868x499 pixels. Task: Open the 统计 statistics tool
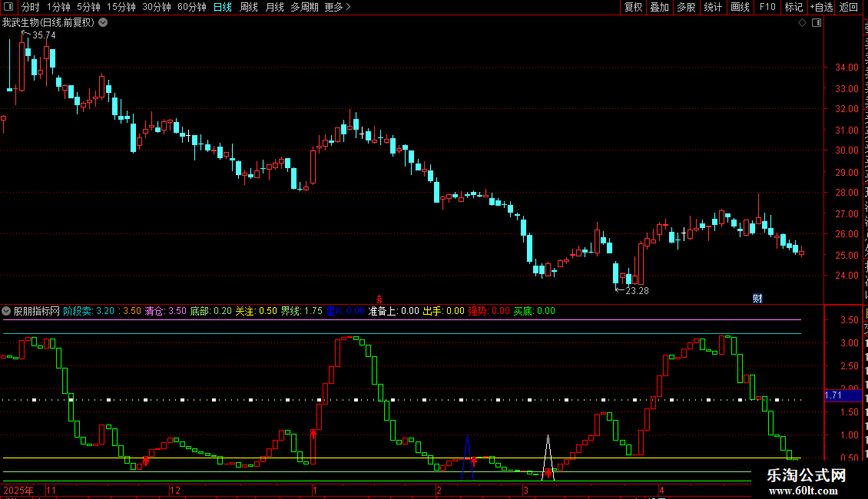(x=712, y=7)
